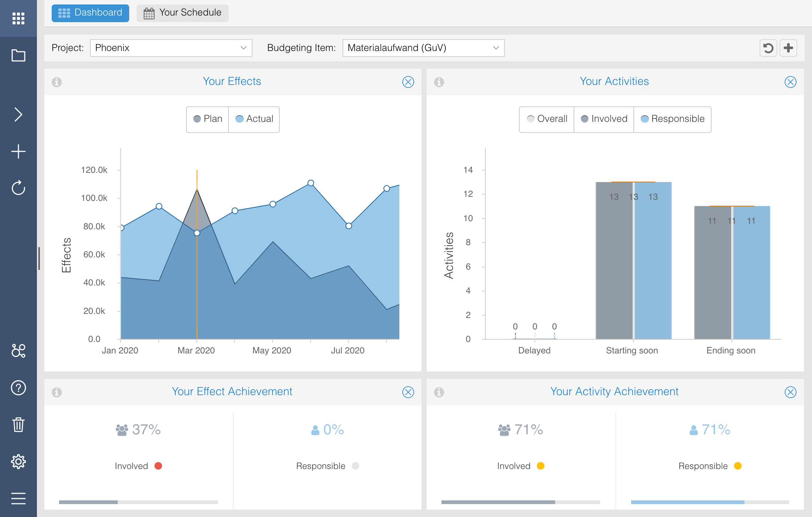The image size is (812, 517).
Task: Close the Your Activities widget
Action: [x=790, y=82]
